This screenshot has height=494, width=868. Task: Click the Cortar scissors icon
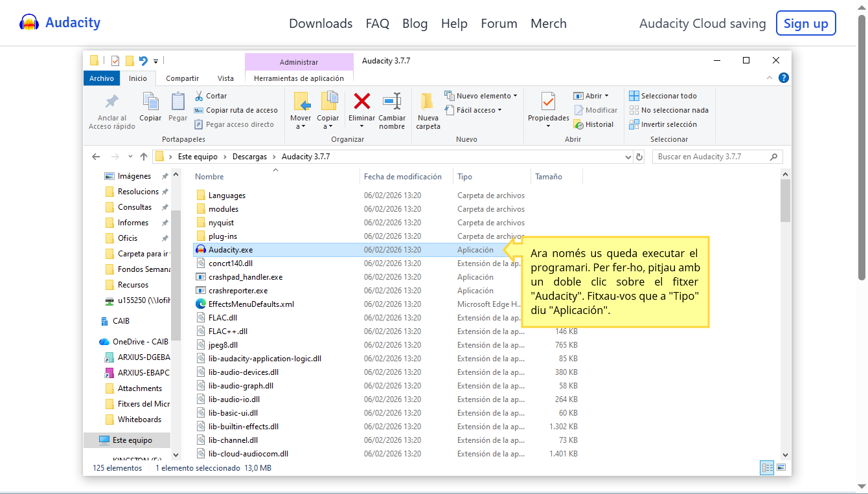199,96
